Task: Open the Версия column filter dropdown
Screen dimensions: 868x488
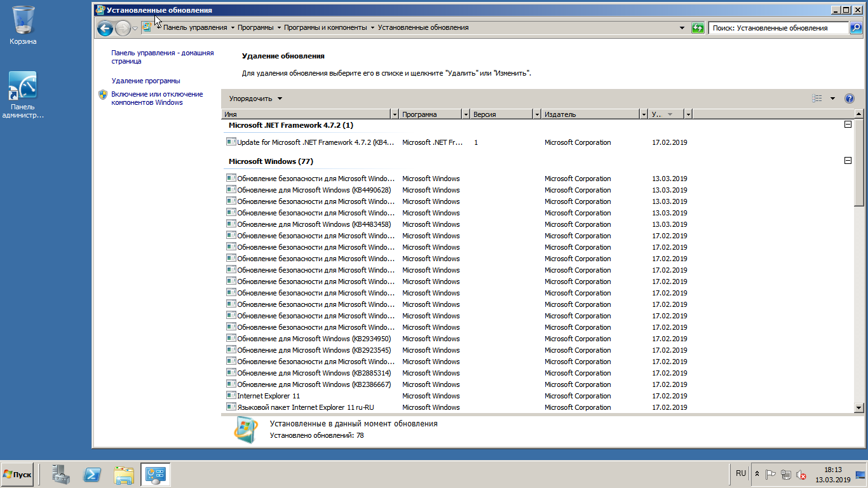Action: point(537,114)
